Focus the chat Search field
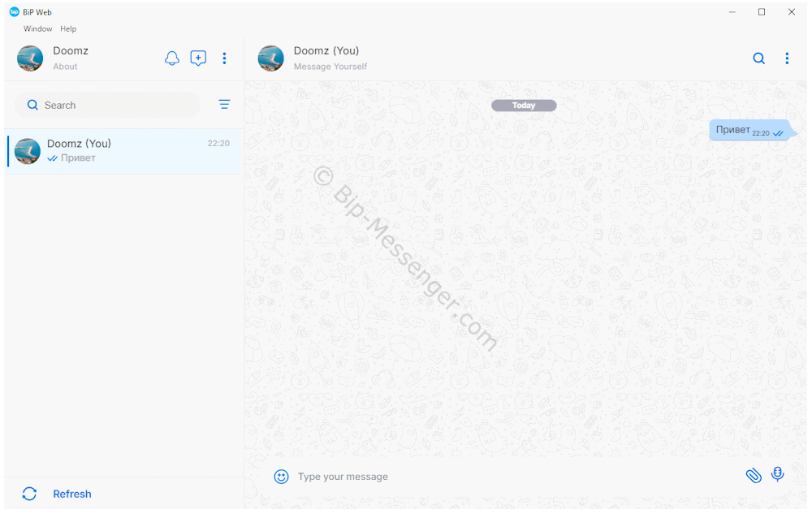The height and width of the screenshot is (514, 812). pos(108,105)
